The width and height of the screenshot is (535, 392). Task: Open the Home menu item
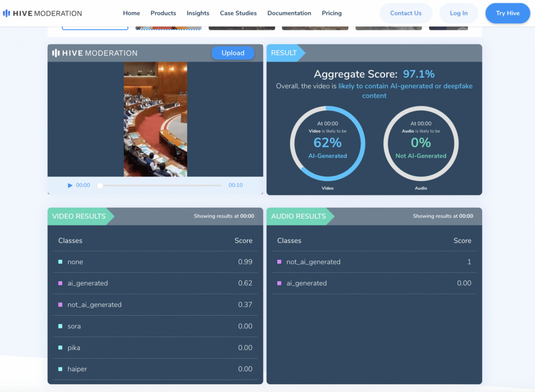(x=132, y=13)
